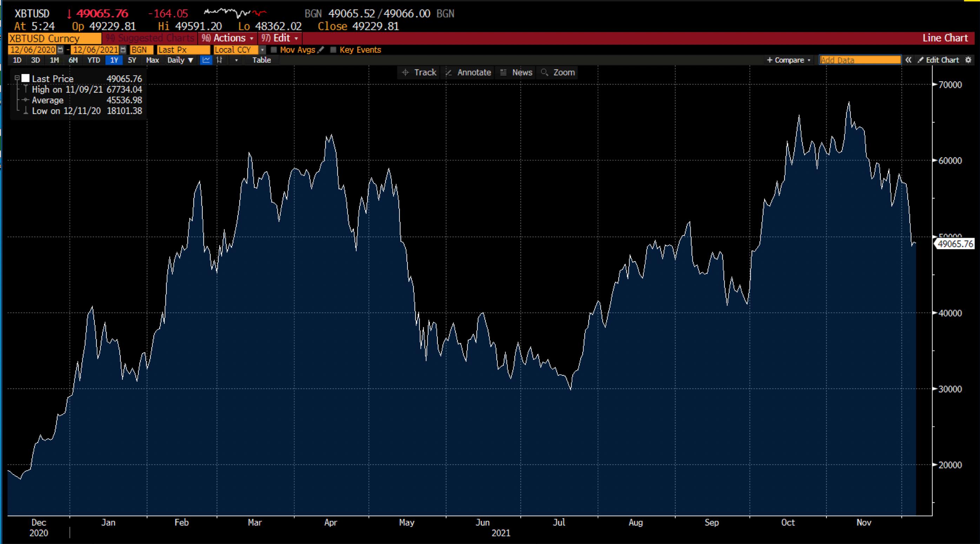Open end date calendar picker icon
980x544 pixels.
point(123,50)
